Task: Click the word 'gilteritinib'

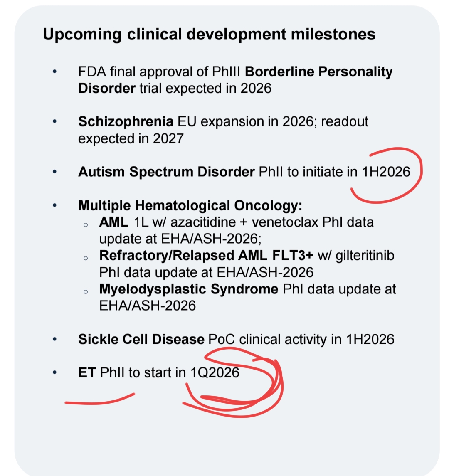Action: [365, 256]
